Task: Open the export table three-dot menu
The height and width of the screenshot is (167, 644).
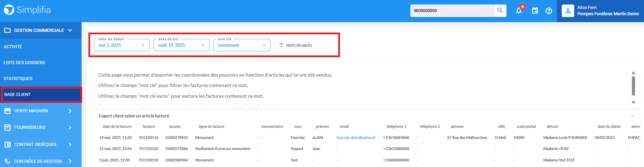Action: tap(632, 116)
